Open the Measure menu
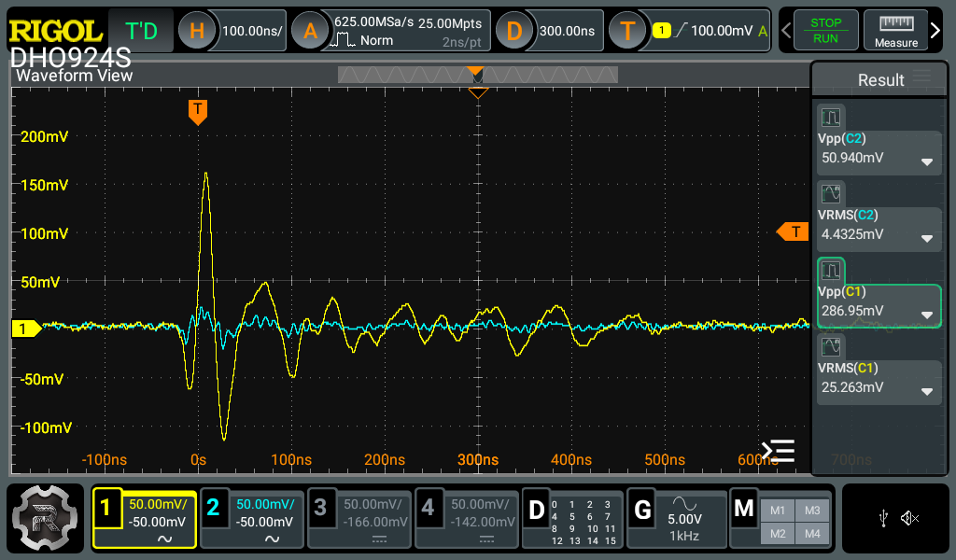This screenshot has width=956, height=560. pos(895,31)
